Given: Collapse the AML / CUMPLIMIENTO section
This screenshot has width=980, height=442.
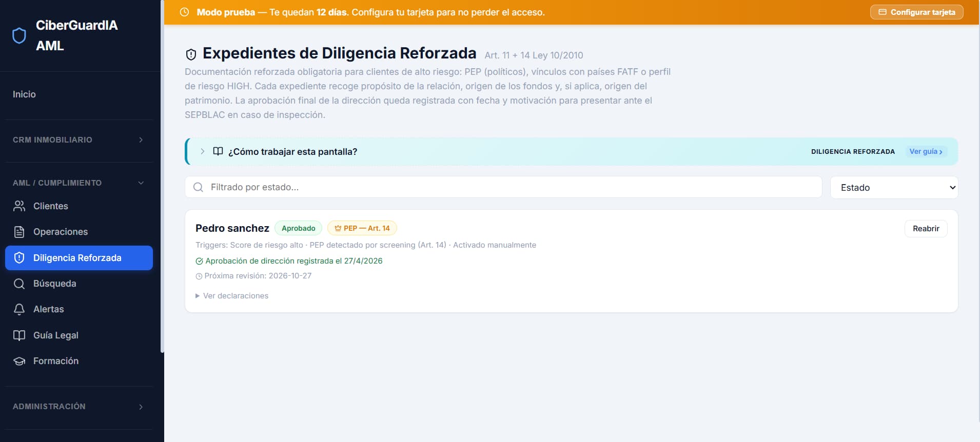Looking at the screenshot, I should tap(79, 183).
